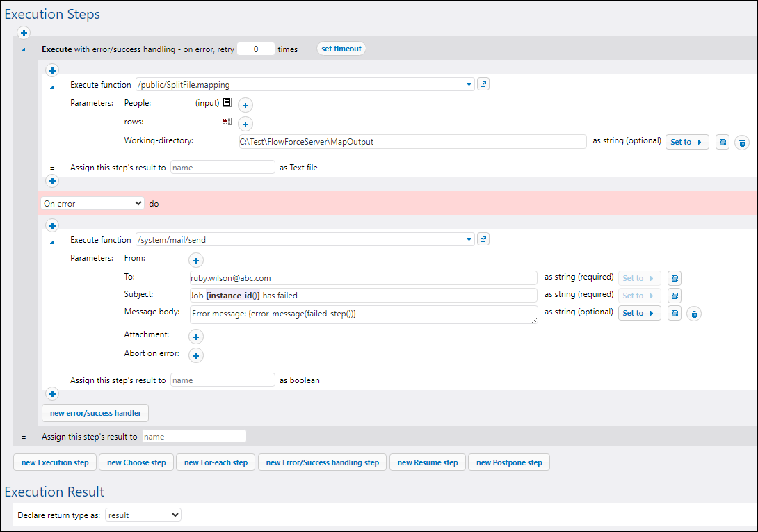The image size is (758, 532).
Task: Click plus icon beside From parameter
Action: pos(196,260)
